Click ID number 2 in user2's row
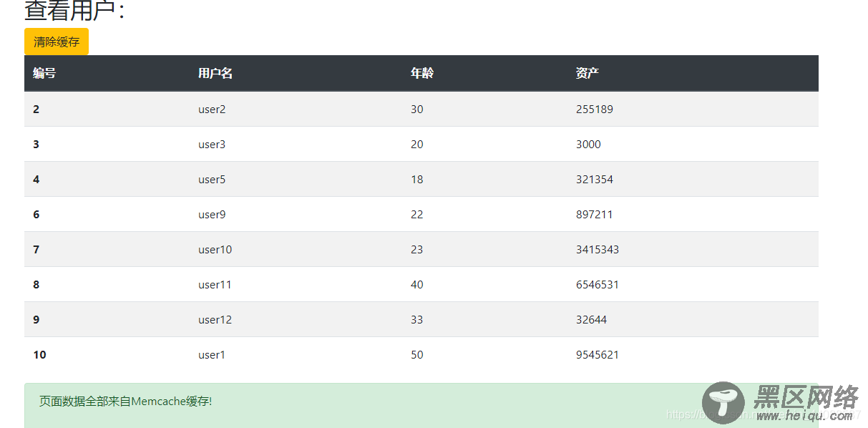This screenshot has height=428, width=868. (36, 110)
